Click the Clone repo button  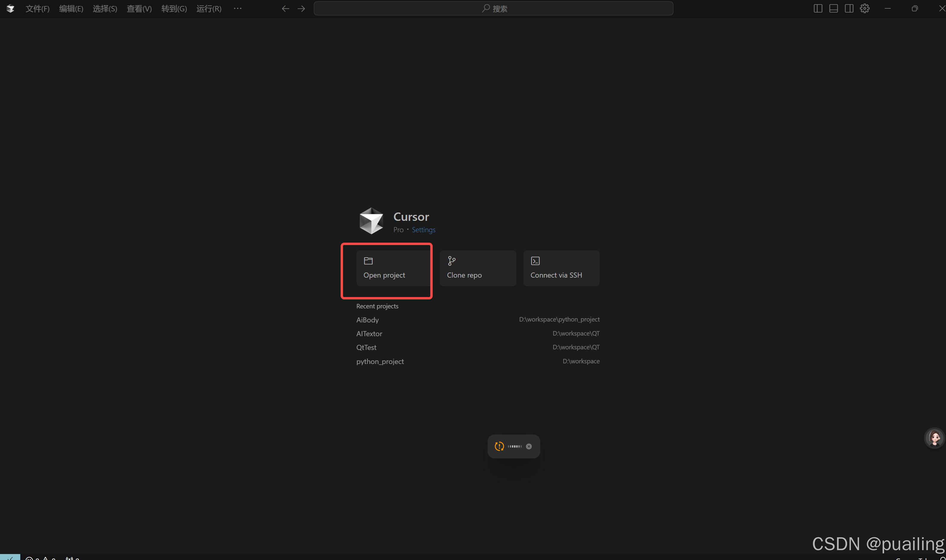pos(477,268)
